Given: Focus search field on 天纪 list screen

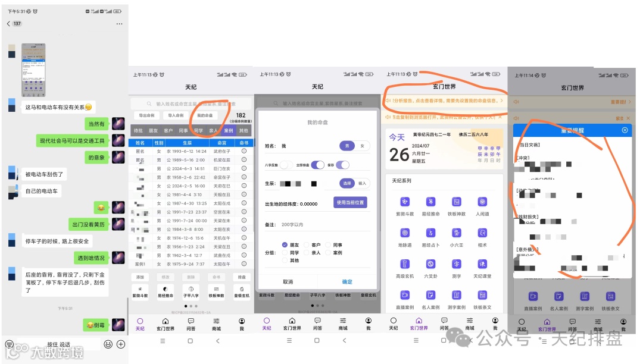Looking at the screenshot, I should 191,104.
